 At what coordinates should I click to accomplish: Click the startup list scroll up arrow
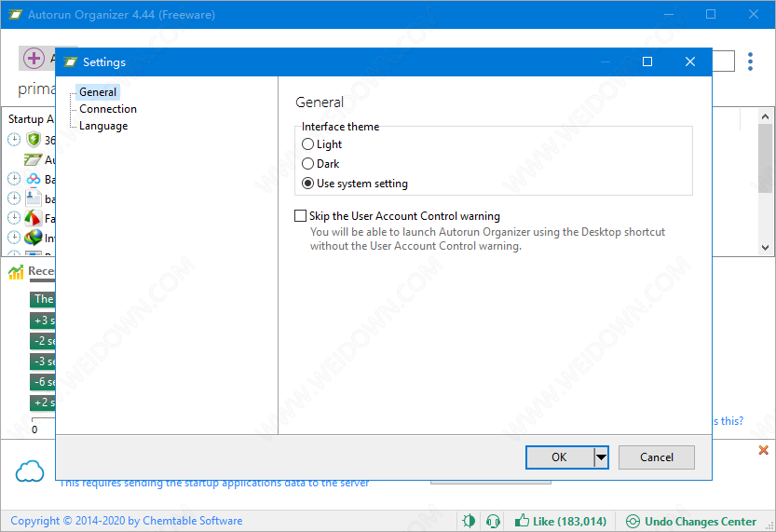(765, 116)
